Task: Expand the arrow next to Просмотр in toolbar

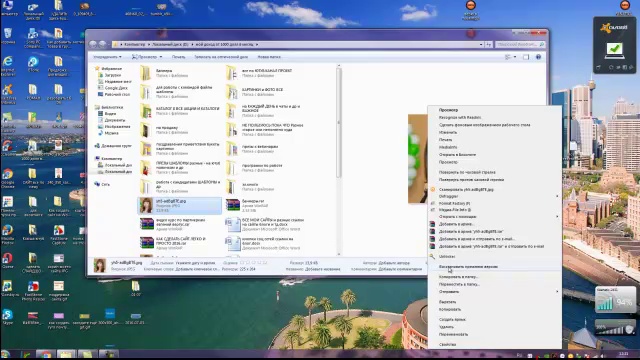Action: (161, 57)
